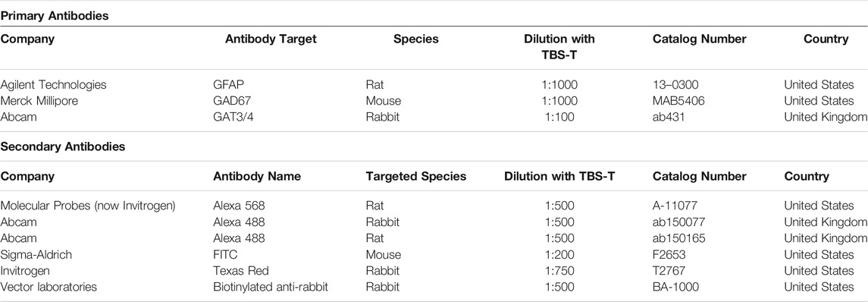Select the Agilent Technologies company cell
This screenshot has width=868, height=302.
(53, 85)
